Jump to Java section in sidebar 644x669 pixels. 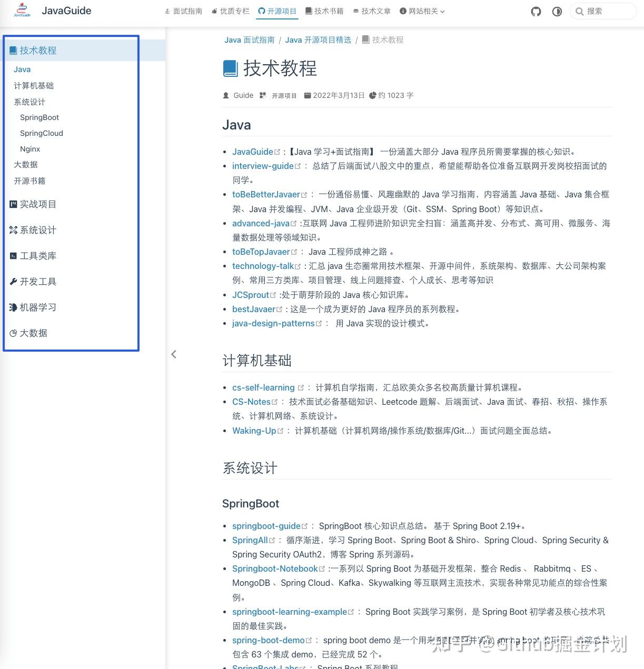(22, 69)
